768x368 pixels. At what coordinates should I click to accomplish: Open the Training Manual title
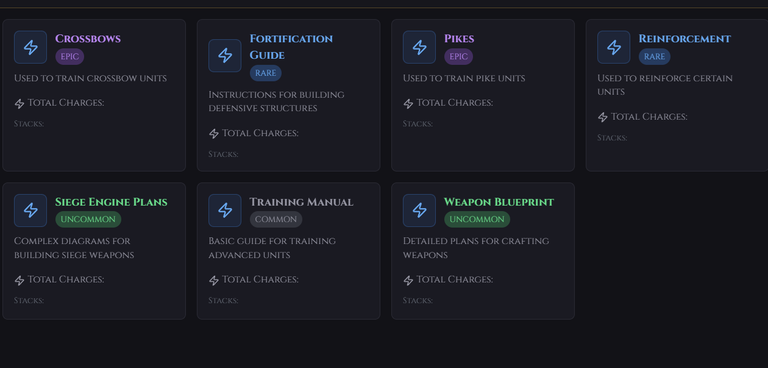tap(301, 202)
